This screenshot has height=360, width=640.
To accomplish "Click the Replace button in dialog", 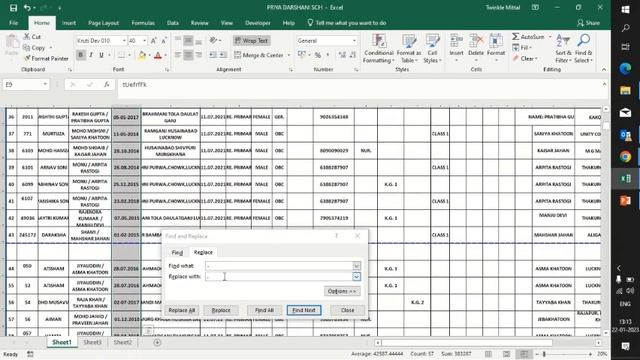I will [x=221, y=310].
